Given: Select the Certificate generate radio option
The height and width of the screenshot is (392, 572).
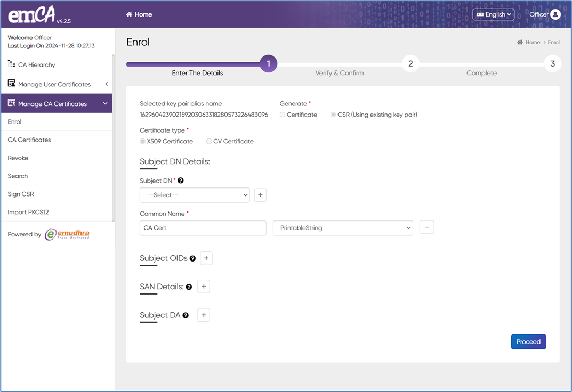Looking at the screenshot, I should click(x=283, y=115).
